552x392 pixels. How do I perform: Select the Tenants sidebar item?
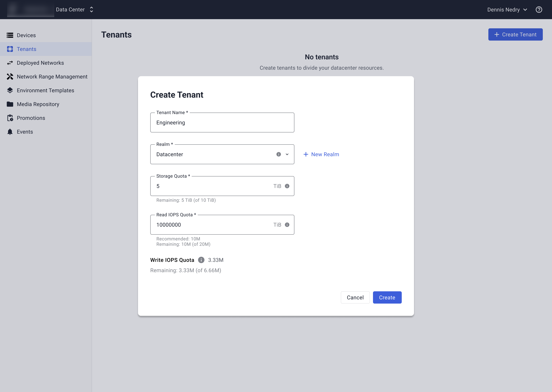coord(27,49)
